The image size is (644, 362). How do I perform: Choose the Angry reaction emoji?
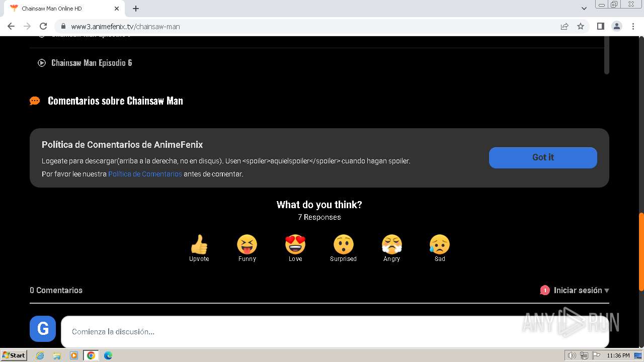391,245
